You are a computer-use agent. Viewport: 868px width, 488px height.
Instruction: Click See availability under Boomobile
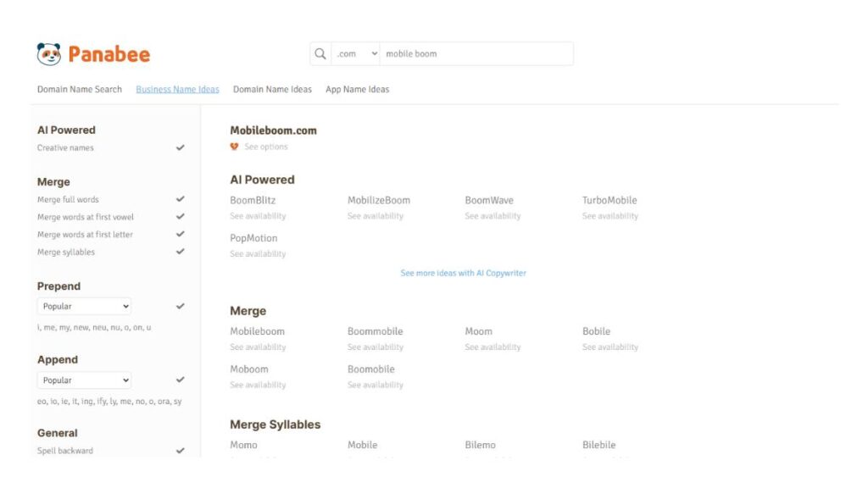coord(376,385)
